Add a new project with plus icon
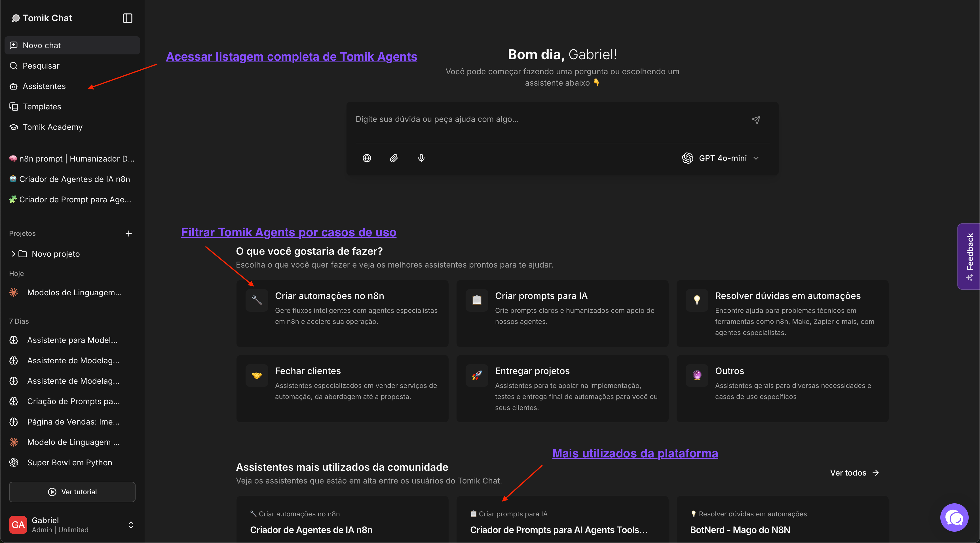The image size is (980, 543). 128,234
